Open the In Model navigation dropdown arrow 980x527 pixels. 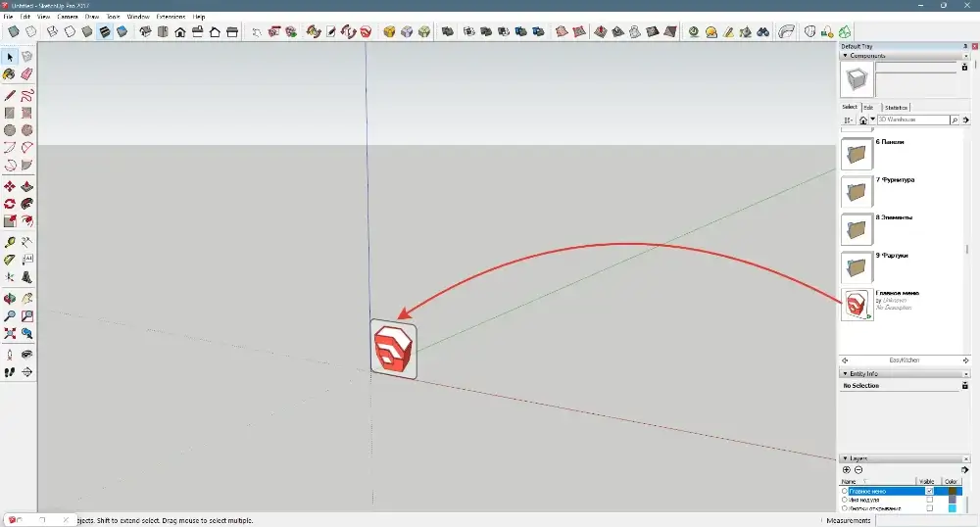pos(872,120)
